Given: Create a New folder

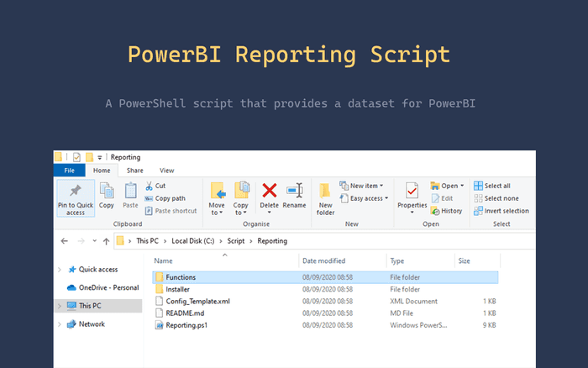Looking at the screenshot, I should tap(325, 199).
